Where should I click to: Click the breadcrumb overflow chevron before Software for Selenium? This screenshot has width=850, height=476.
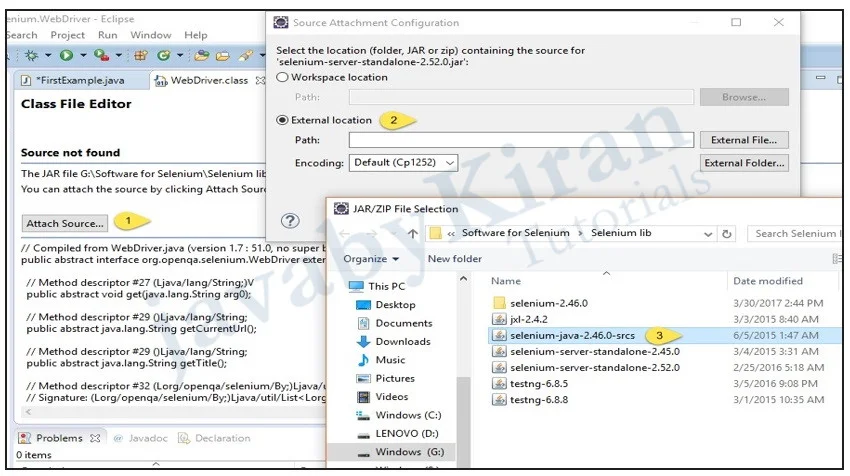coord(450,234)
